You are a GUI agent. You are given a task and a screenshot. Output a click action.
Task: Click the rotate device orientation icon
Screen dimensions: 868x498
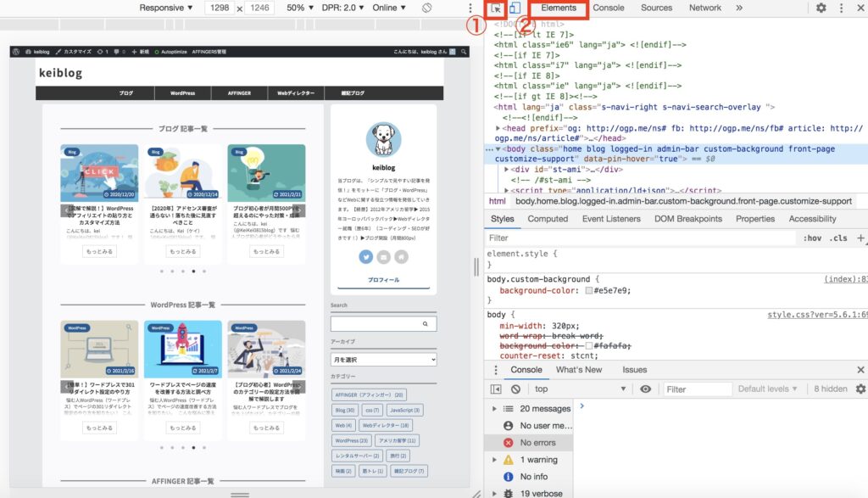coord(427,8)
